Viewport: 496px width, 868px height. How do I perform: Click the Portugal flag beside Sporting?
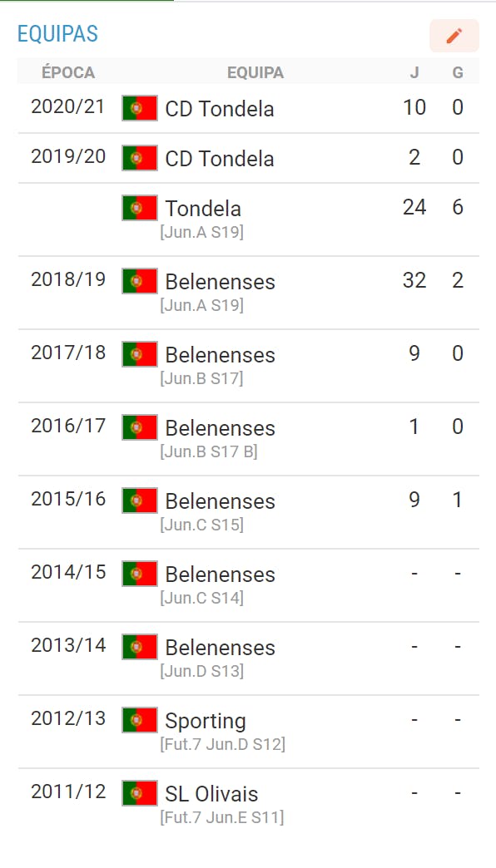pyautogui.click(x=140, y=720)
